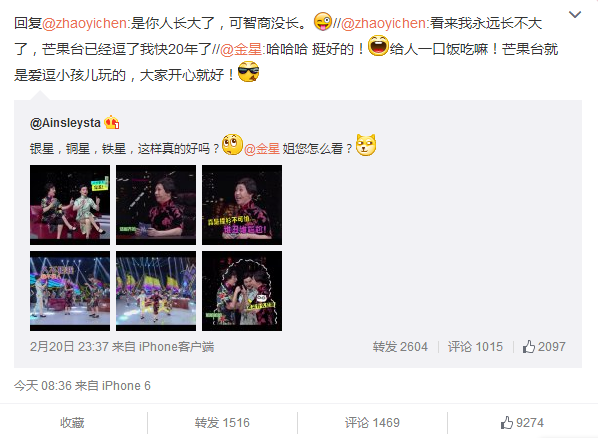Open the first @zhaoyichen mention link
598x438 pixels.
click(x=86, y=23)
